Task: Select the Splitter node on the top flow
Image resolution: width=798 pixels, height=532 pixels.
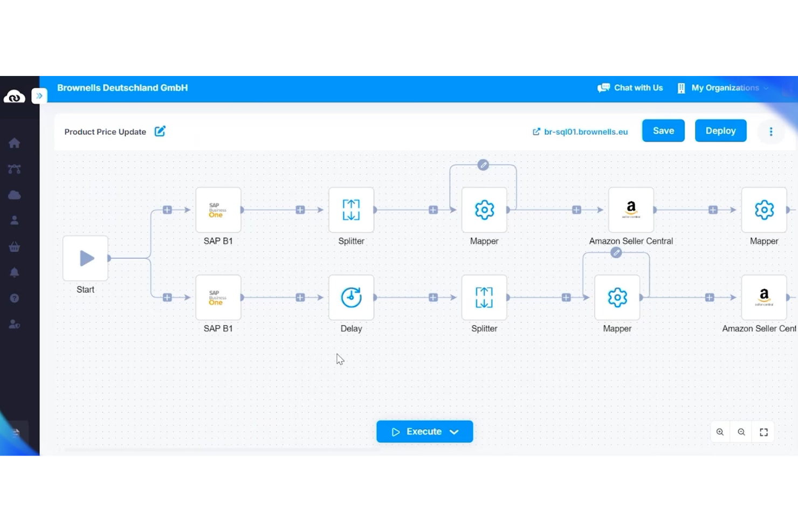Action: [351, 210]
